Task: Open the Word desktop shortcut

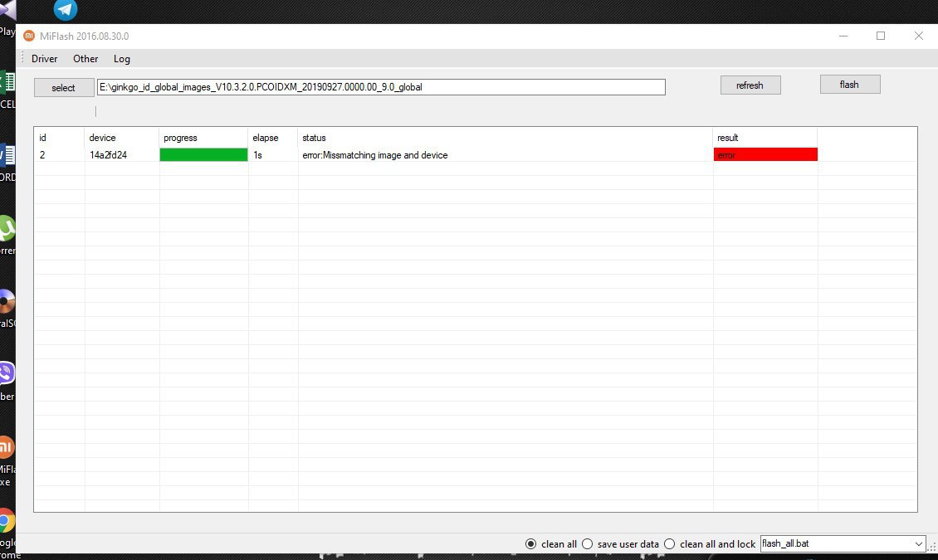Action: [x=7, y=155]
